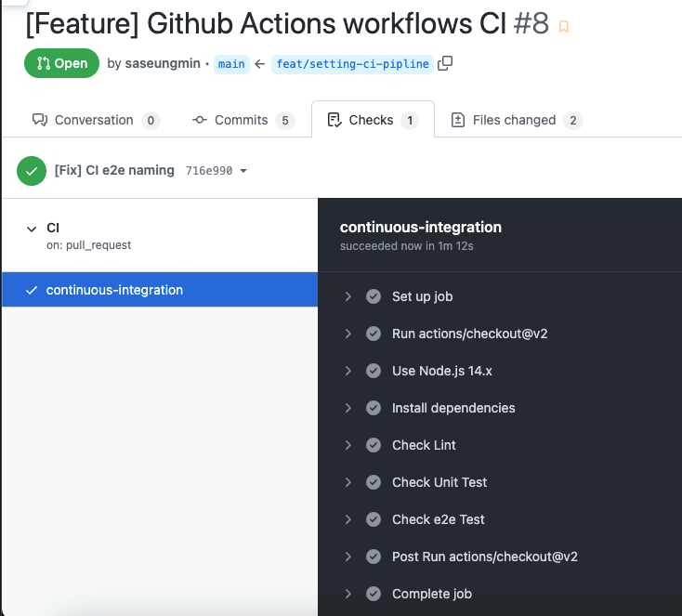The width and height of the screenshot is (682, 616).
Task: Click the green success checkmark circle icon
Action: (32, 171)
